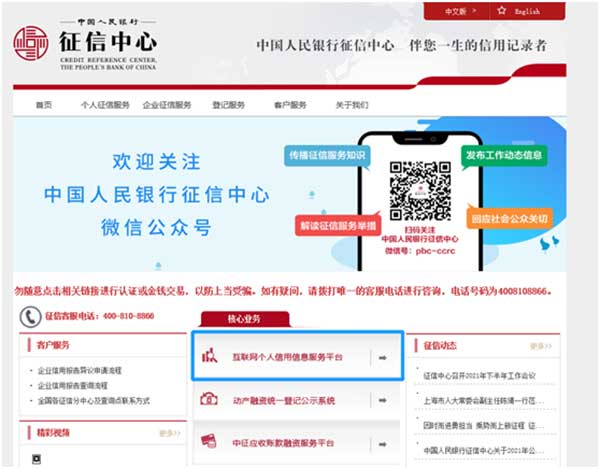Switch to English version

527,11
